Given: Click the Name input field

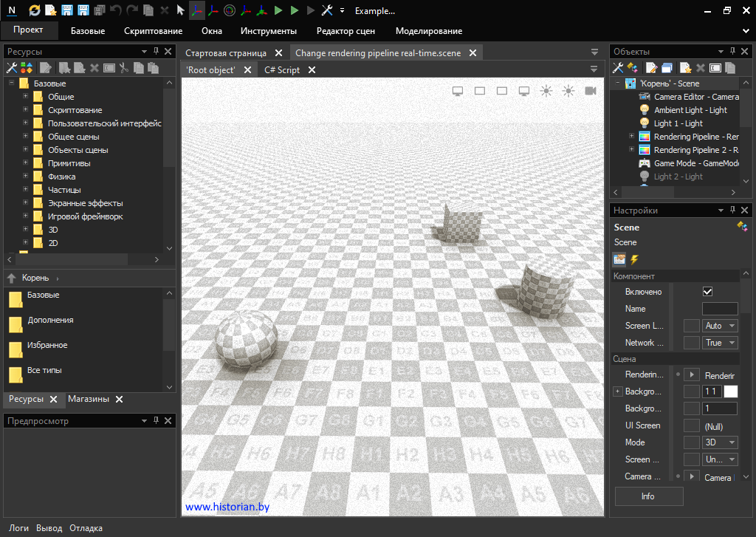Looking at the screenshot, I should pos(719,309).
